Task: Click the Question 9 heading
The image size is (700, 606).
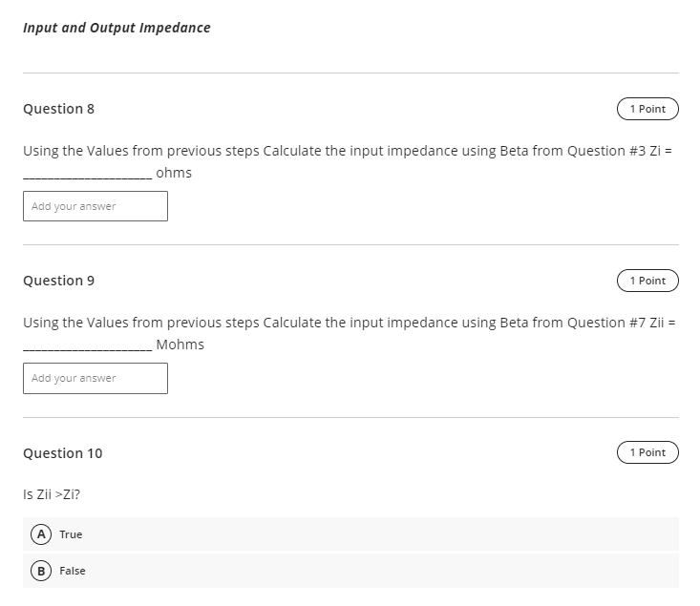Action: point(59,281)
